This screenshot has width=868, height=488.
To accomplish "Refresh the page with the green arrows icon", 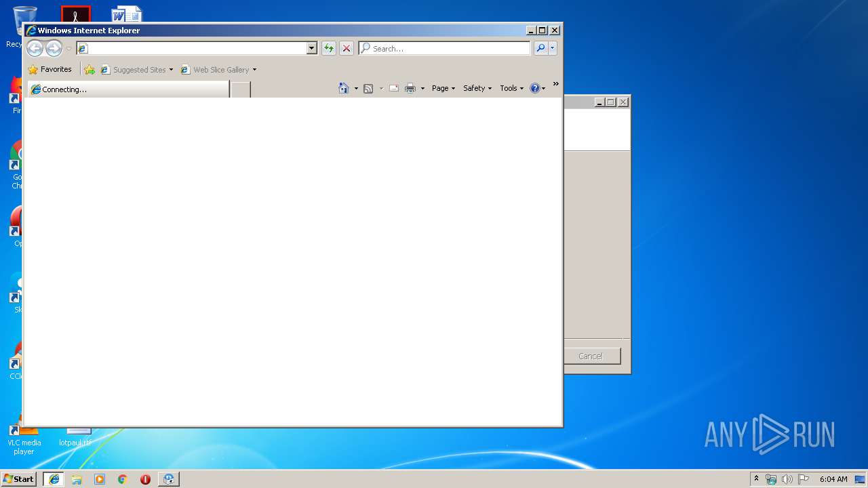I will pos(329,48).
